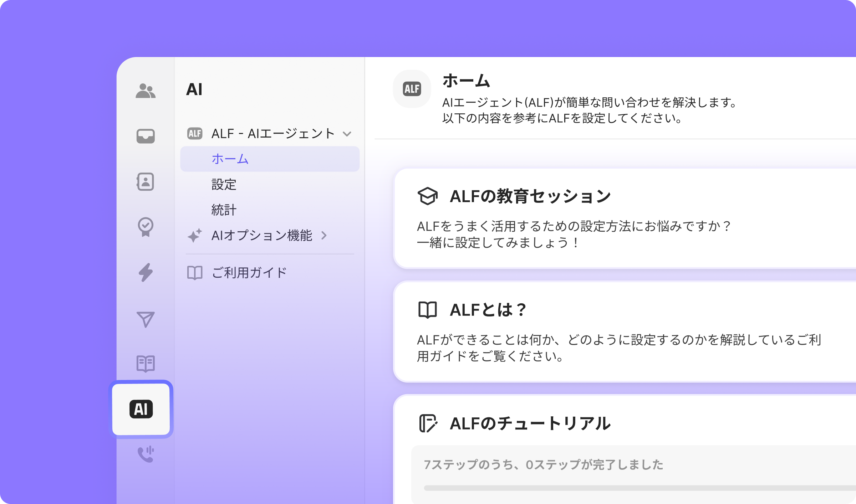Open the 設定 menu item
The height and width of the screenshot is (504, 856).
224,184
